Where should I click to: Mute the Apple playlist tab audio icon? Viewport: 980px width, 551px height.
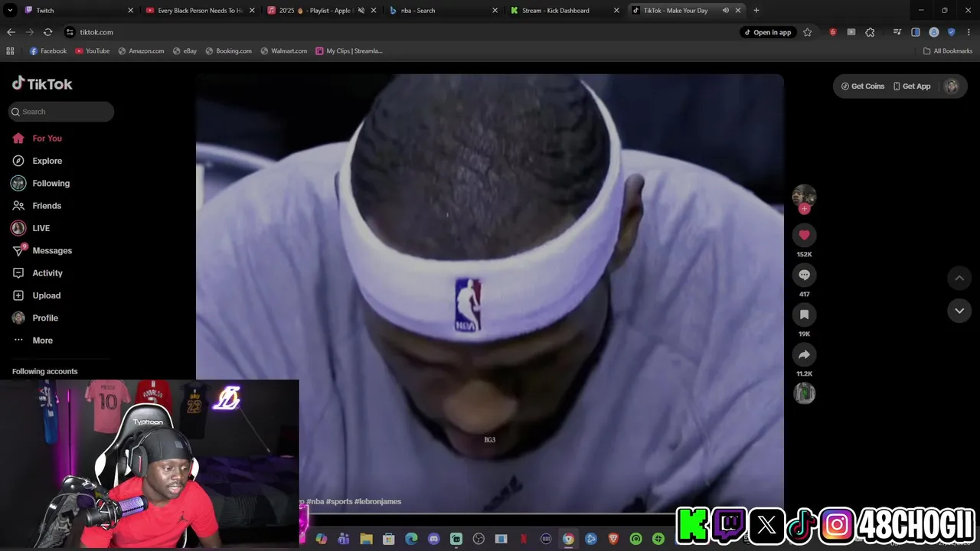pos(361,11)
